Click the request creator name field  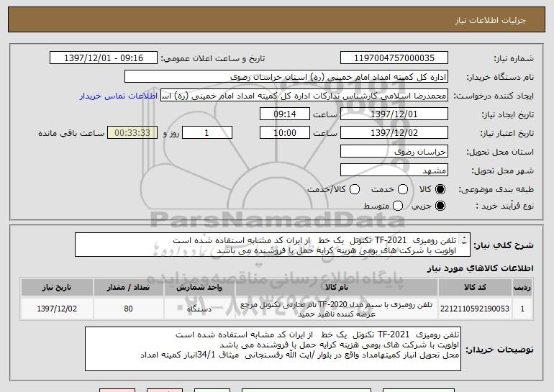point(304,96)
